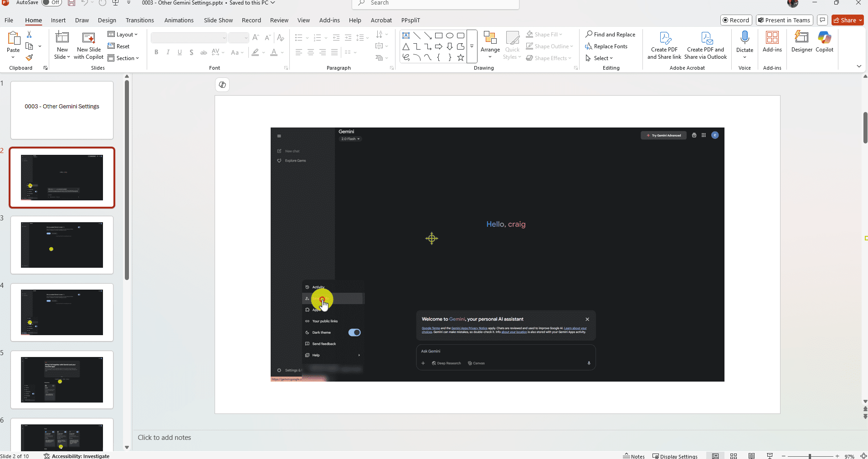This screenshot has height=459, width=868.
Task: Switch to the Slide Show tab
Action: point(218,20)
